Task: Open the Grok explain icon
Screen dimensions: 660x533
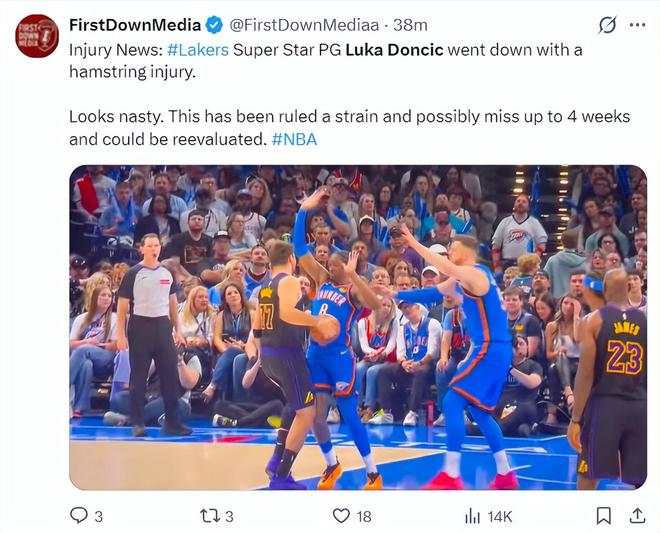Action: [606, 24]
